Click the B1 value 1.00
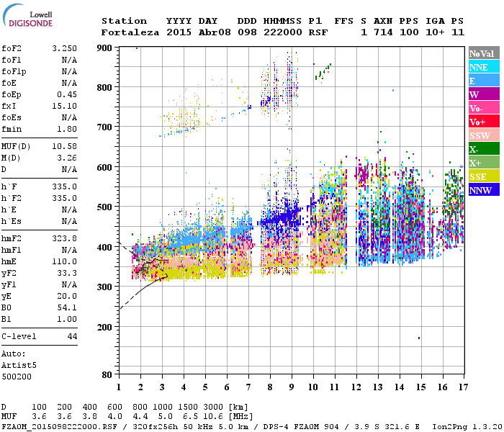The width and height of the screenshot is (504, 432). pos(67,319)
